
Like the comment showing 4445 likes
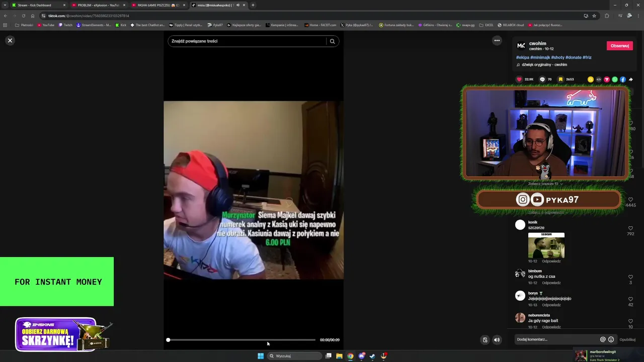pos(630,200)
